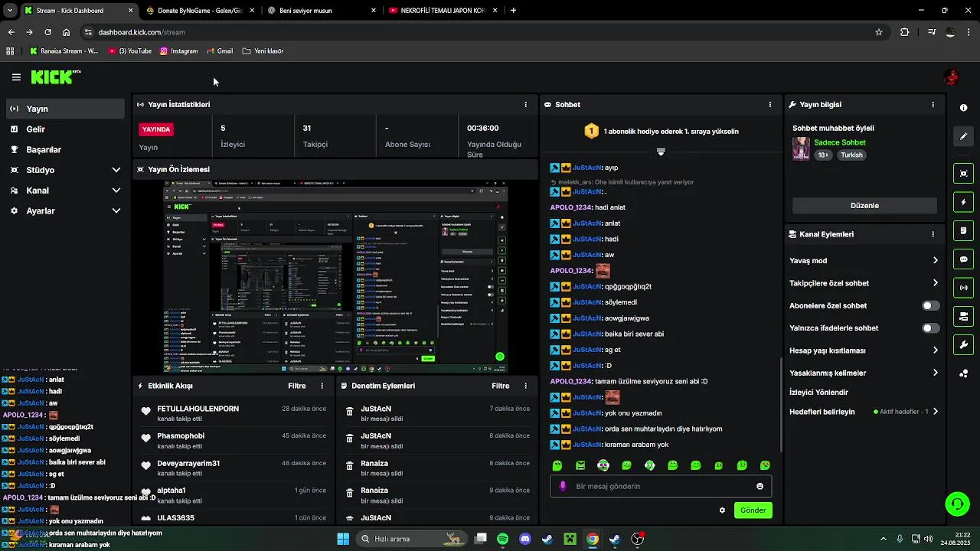
Task: Expand the Ayarlar sidebar section
Action: coord(65,210)
